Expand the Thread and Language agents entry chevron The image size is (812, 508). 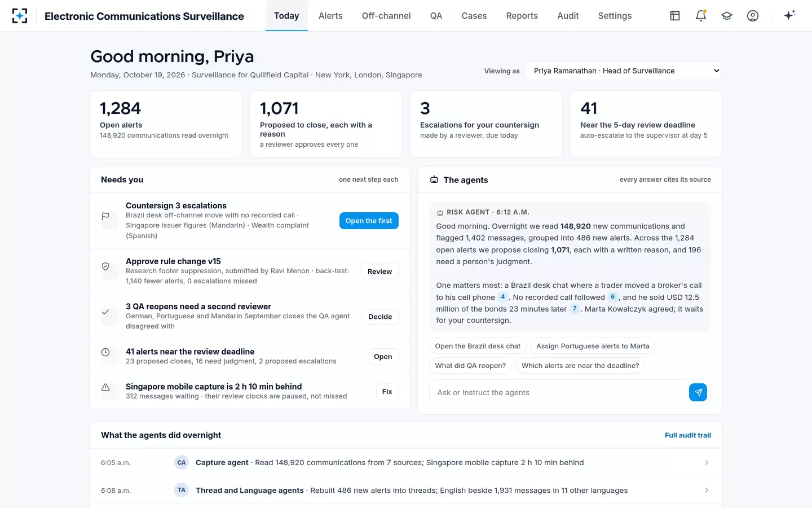707,490
